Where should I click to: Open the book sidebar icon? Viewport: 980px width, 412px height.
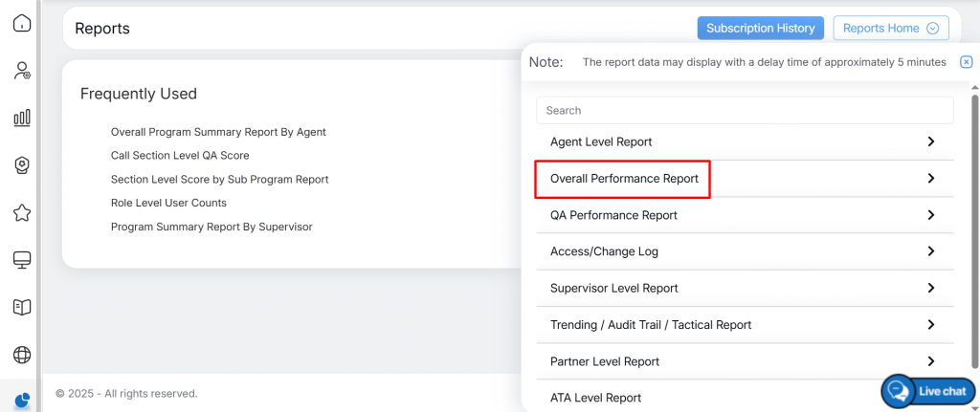click(x=21, y=307)
